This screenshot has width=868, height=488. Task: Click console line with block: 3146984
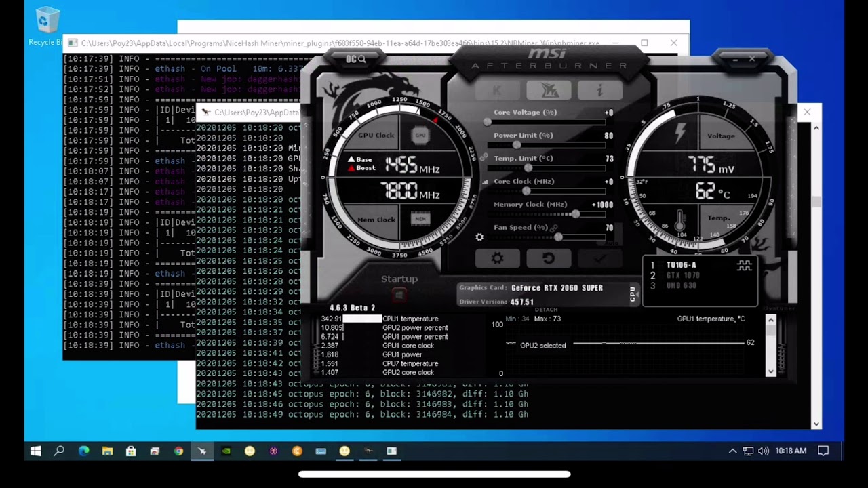point(362,414)
